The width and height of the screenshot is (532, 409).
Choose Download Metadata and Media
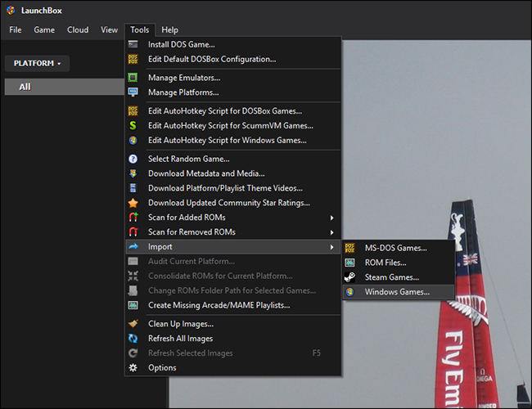pos(206,173)
